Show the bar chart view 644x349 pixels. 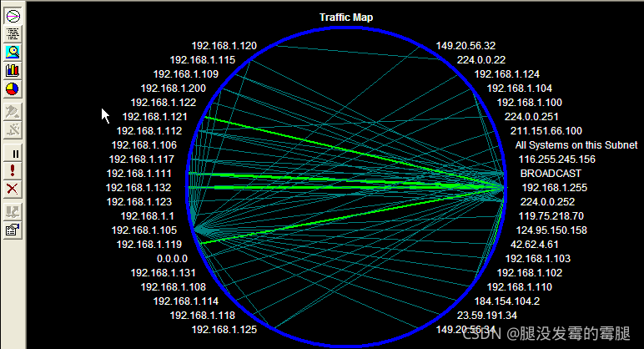tap(13, 70)
